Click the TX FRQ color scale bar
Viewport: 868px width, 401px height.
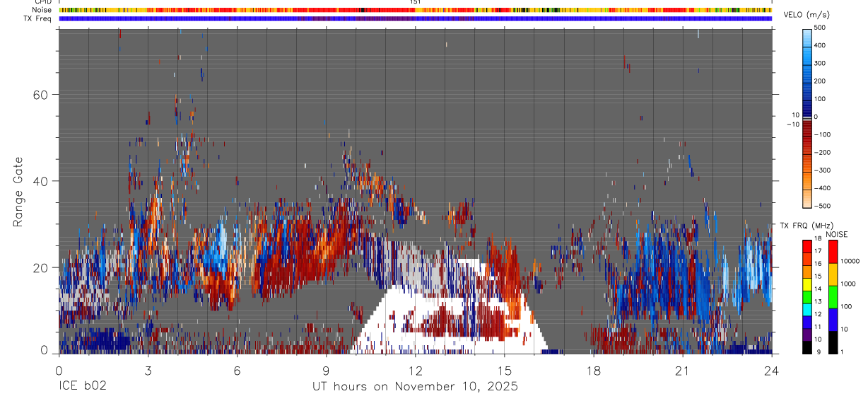(807, 296)
